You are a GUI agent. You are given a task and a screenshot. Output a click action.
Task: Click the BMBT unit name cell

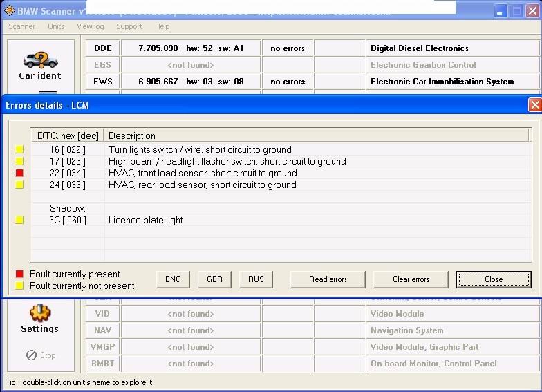pos(102,364)
